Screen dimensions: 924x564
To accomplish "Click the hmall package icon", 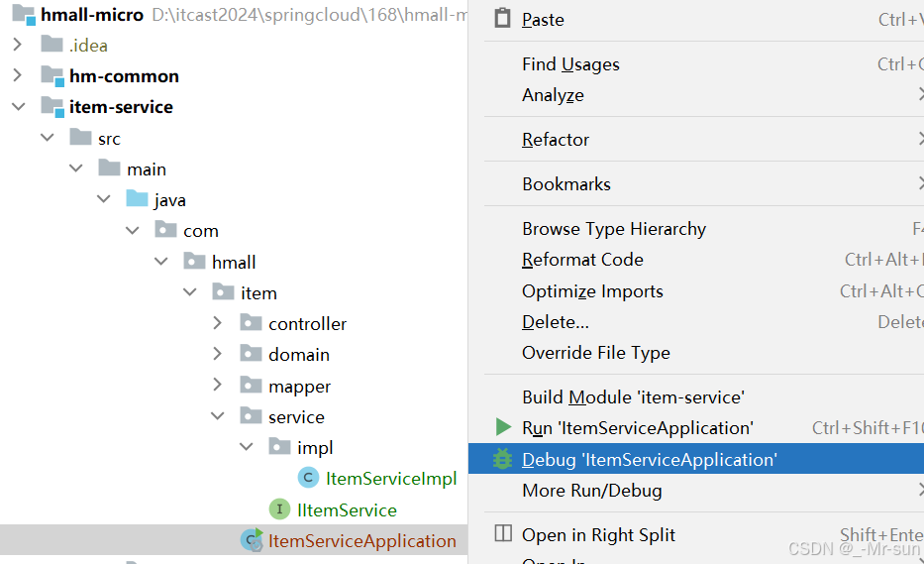I will (x=194, y=261).
